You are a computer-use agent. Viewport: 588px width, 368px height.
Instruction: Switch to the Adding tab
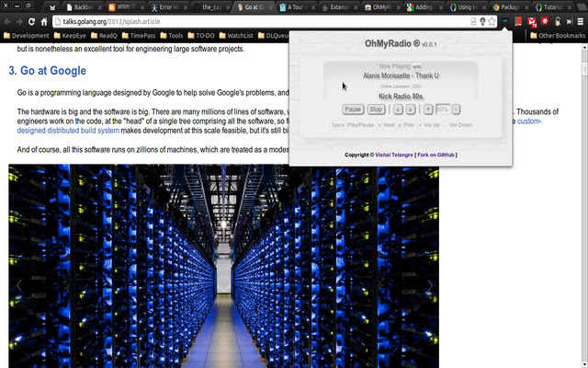pos(424,7)
